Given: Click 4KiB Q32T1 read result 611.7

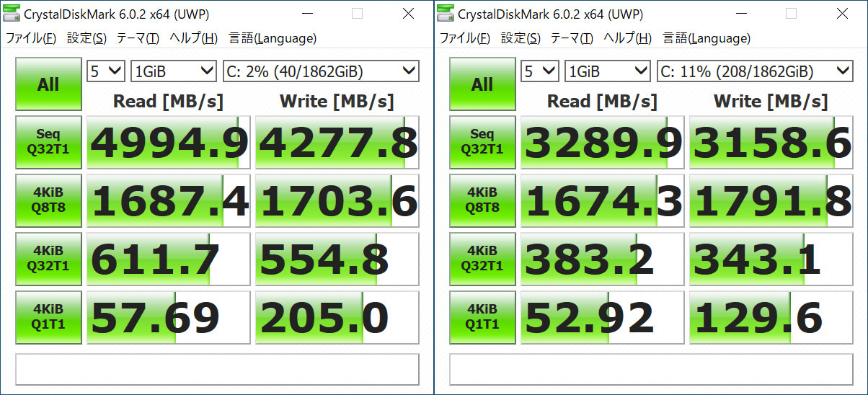Looking at the screenshot, I should (169, 259).
